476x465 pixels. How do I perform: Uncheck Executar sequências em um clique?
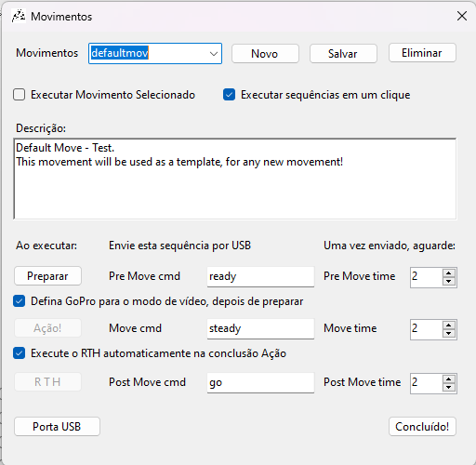point(229,95)
